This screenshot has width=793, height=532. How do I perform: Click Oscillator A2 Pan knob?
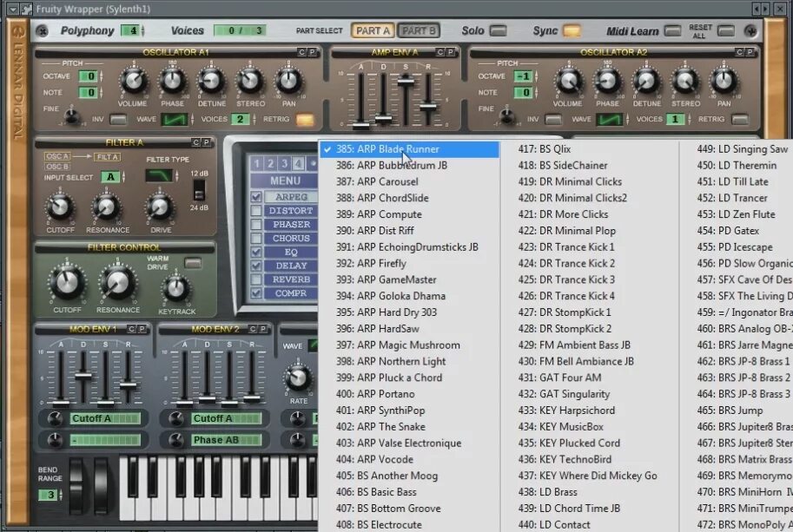724,81
